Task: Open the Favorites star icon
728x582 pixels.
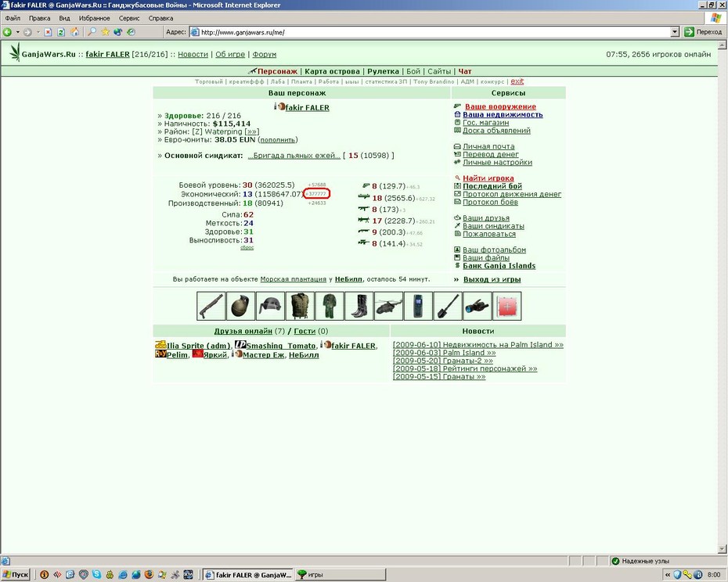Action: tap(106, 32)
